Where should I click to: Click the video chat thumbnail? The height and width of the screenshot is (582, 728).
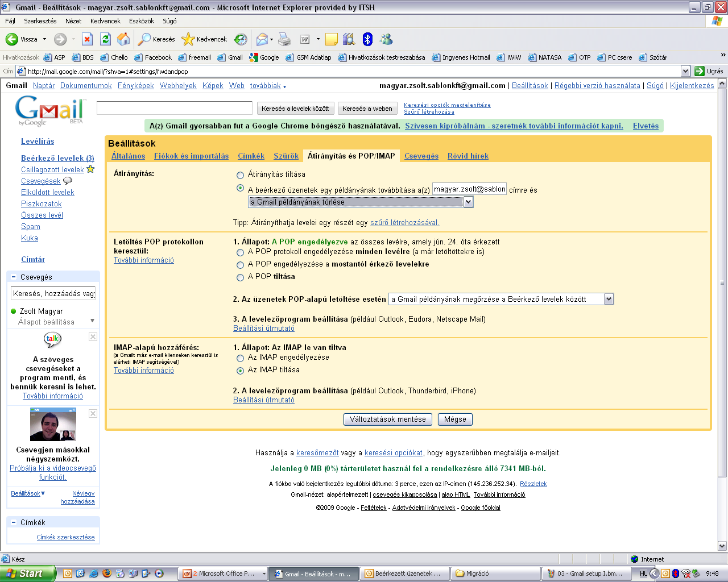click(x=53, y=424)
